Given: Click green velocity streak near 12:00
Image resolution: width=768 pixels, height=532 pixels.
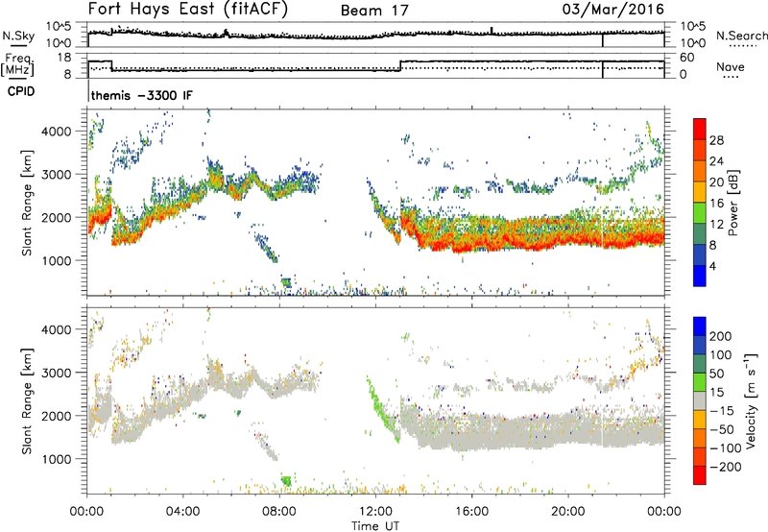Looking at the screenshot, I should tap(382, 410).
